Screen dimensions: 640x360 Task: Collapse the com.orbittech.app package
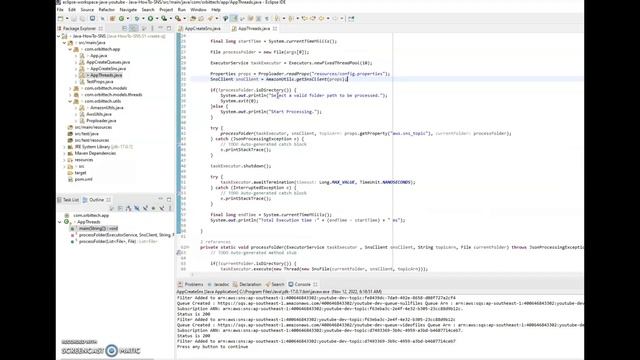point(70,49)
